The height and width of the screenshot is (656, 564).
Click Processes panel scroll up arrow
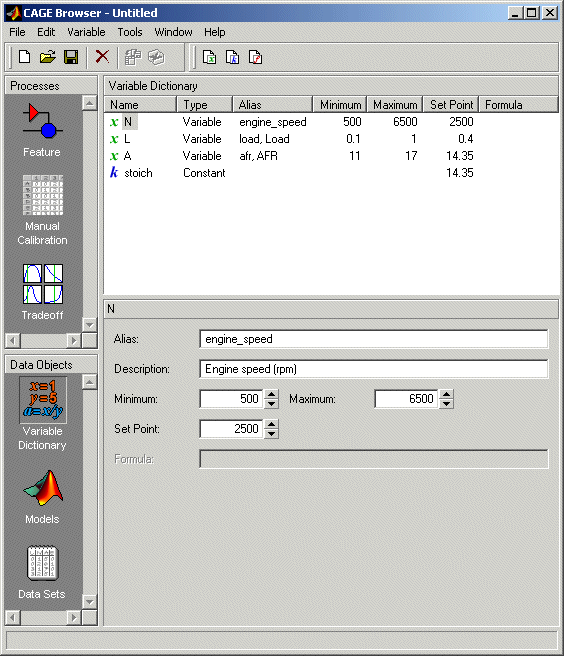pyautogui.click(x=90, y=103)
